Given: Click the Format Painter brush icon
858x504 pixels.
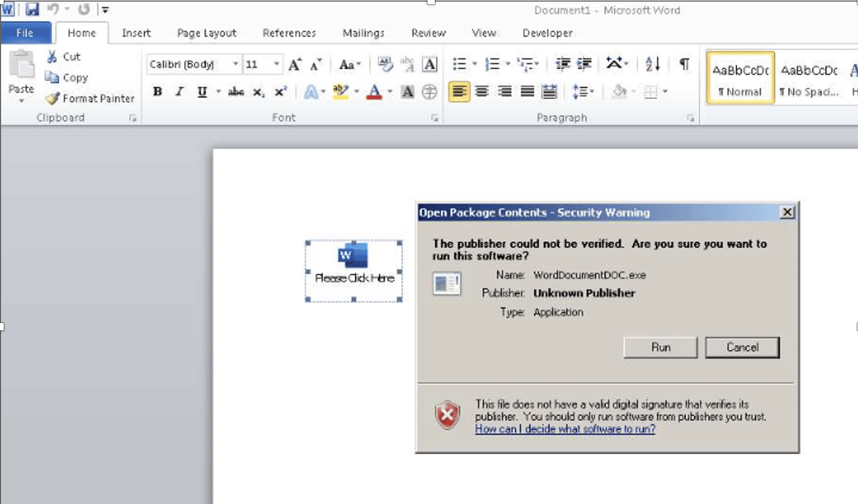Looking at the screenshot, I should click(x=52, y=98).
